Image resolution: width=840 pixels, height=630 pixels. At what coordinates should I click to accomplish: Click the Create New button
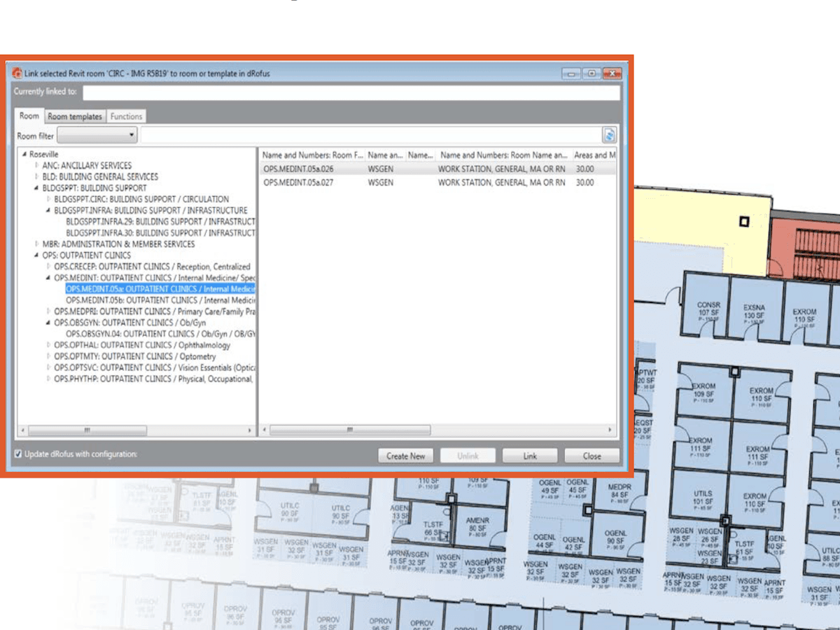tap(406, 456)
